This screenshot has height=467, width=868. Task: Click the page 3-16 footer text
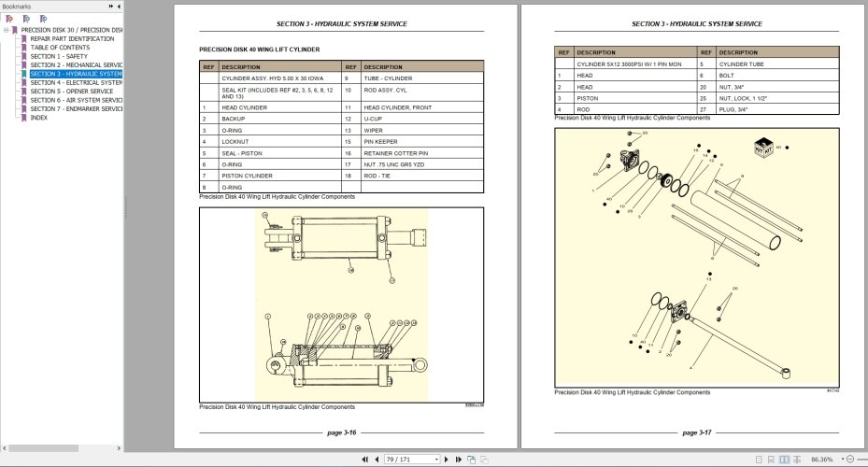342,432
